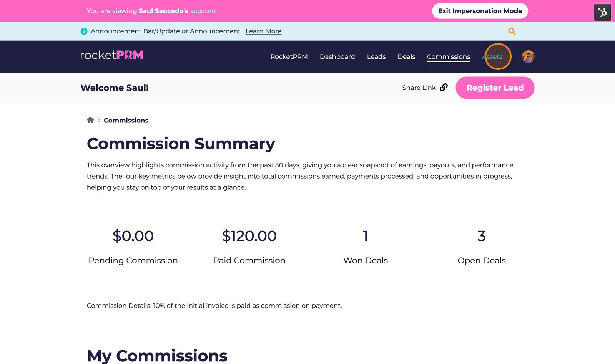The width and height of the screenshot is (615, 364).
Task: Click the rocketPRM logo
Action: coord(111,55)
